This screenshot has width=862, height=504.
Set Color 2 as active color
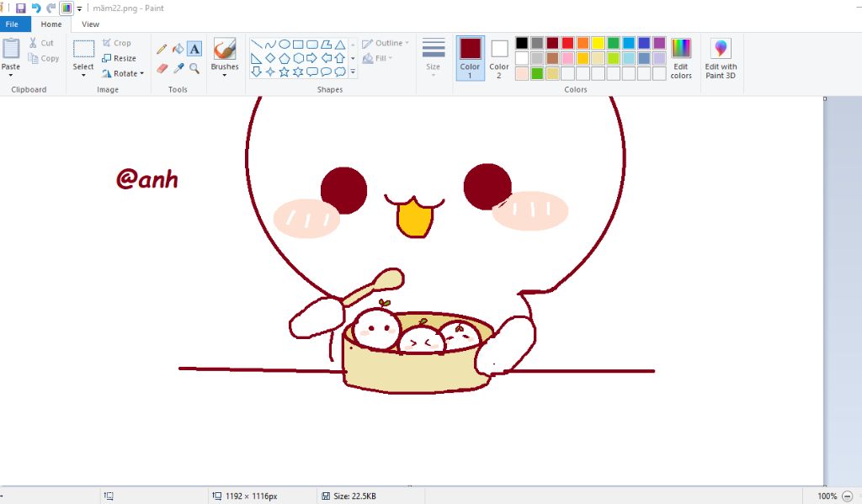point(499,58)
